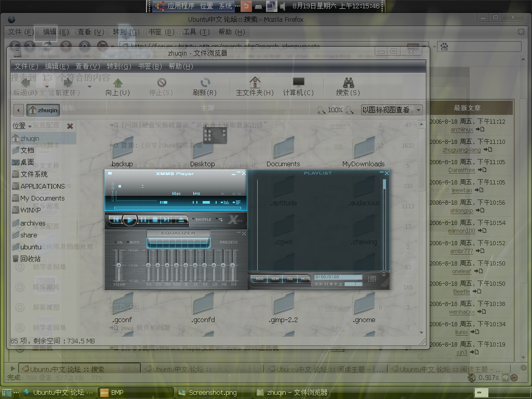This screenshot has height=399, width=532.
Task: Go to Home folder in file browser
Action: click(255, 87)
